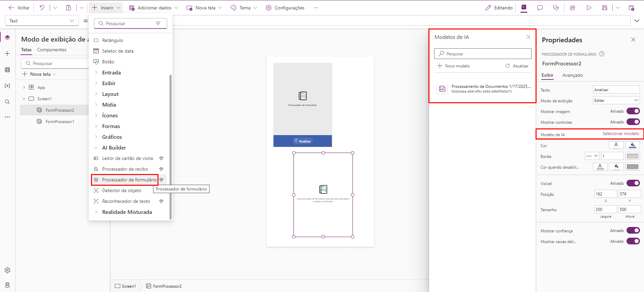Switch to the Componentes tab
This screenshot has height=292, width=644.
click(x=52, y=50)
